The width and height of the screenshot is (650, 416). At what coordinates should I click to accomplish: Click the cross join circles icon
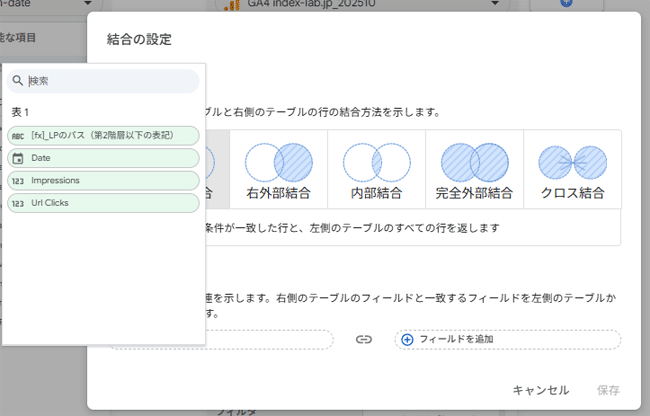(x=572, y=162)
